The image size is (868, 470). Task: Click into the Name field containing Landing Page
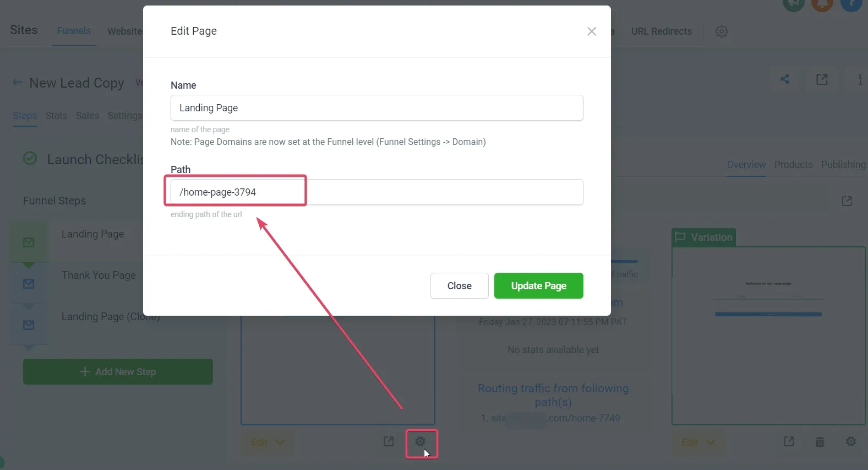pyautogui.click(x=377, y=108)
